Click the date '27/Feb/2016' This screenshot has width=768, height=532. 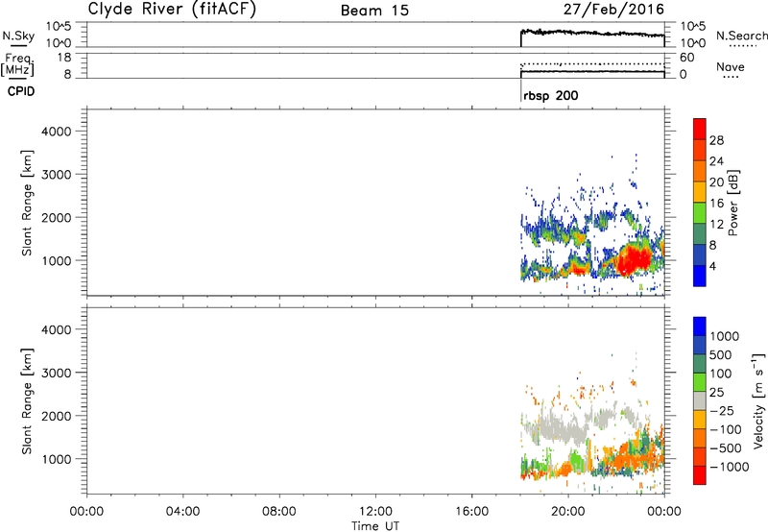pos(613,10)
